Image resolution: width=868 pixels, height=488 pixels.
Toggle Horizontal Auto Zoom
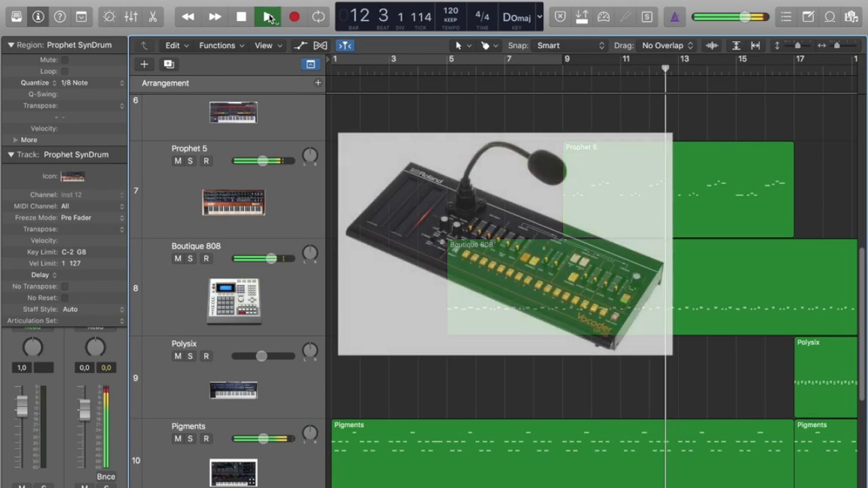(755, 45)
